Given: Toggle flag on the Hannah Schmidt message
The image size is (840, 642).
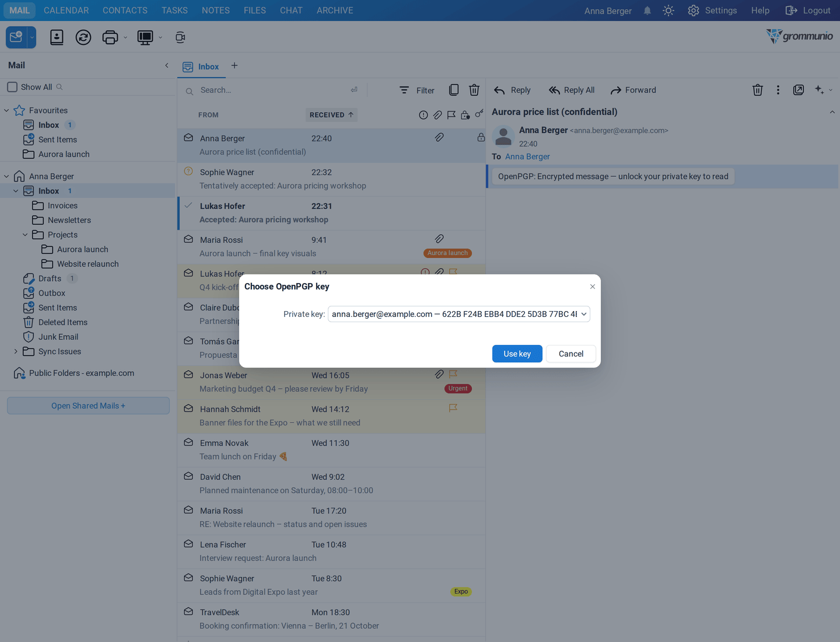Looking at the screenshot, I should (453, 408).
